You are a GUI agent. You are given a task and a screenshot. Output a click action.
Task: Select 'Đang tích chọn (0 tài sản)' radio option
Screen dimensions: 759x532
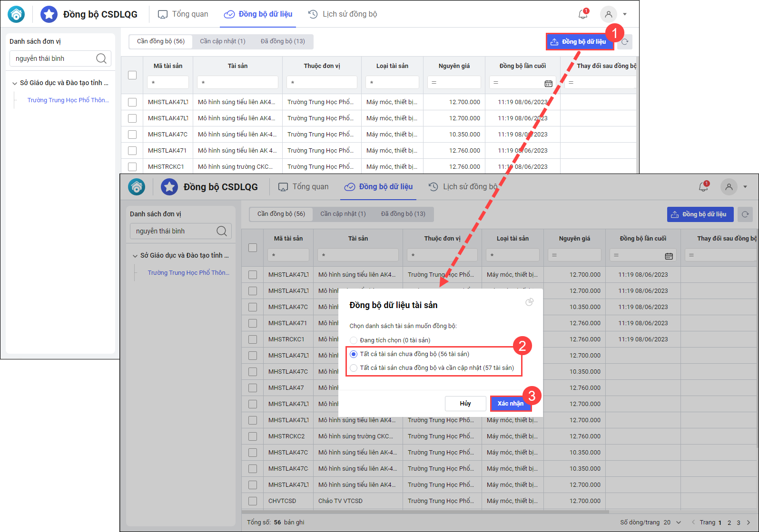tap(354, 340)
